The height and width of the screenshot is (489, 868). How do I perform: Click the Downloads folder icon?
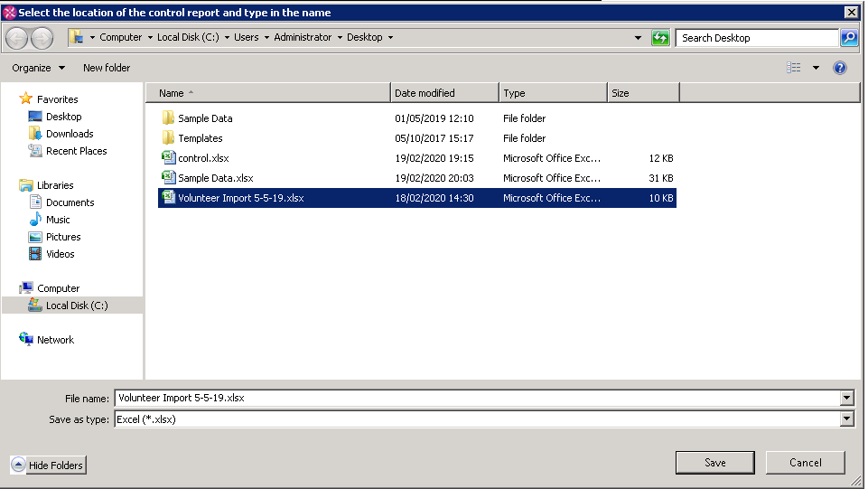click(x=35, y=134)
